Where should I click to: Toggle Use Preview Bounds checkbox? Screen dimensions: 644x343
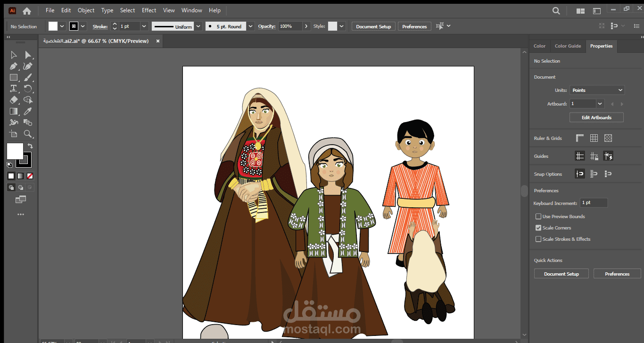pyautogui.click(x=538, y=217)
